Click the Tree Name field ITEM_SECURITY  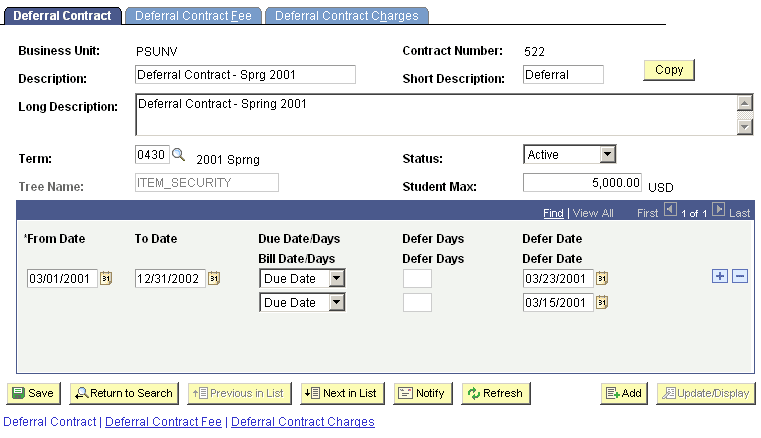(207, 183)
